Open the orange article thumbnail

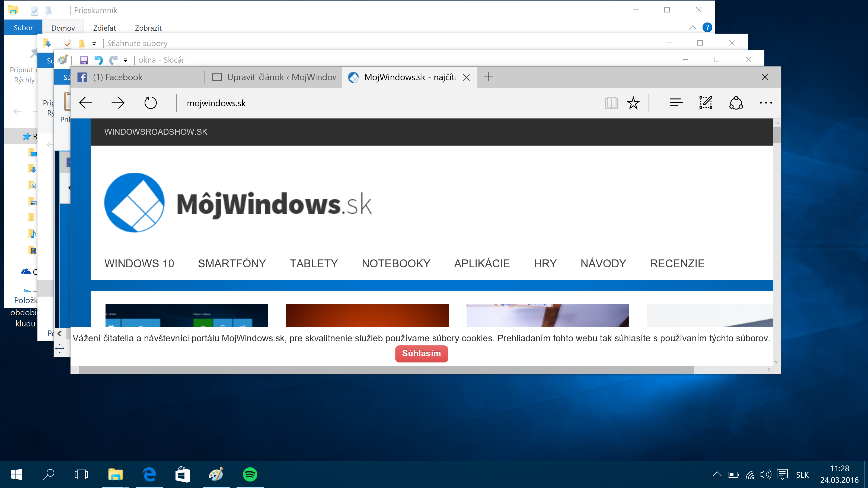click(x=367, y=315)
